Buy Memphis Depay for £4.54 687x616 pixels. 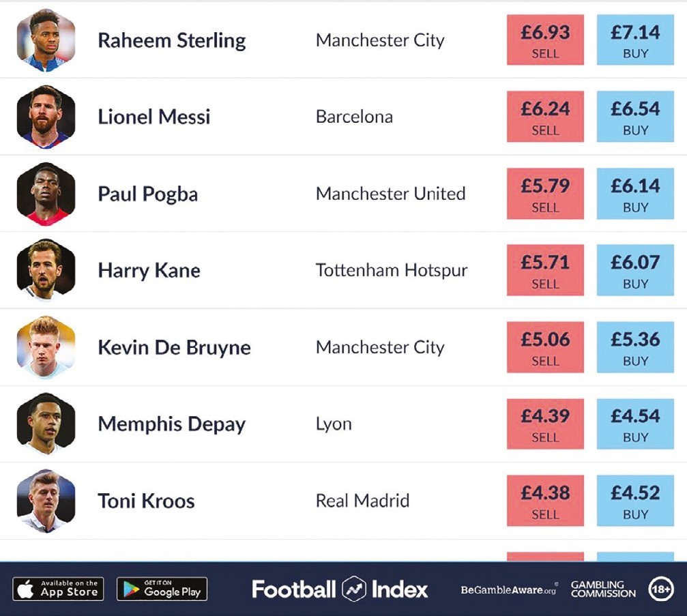(634, 424)
